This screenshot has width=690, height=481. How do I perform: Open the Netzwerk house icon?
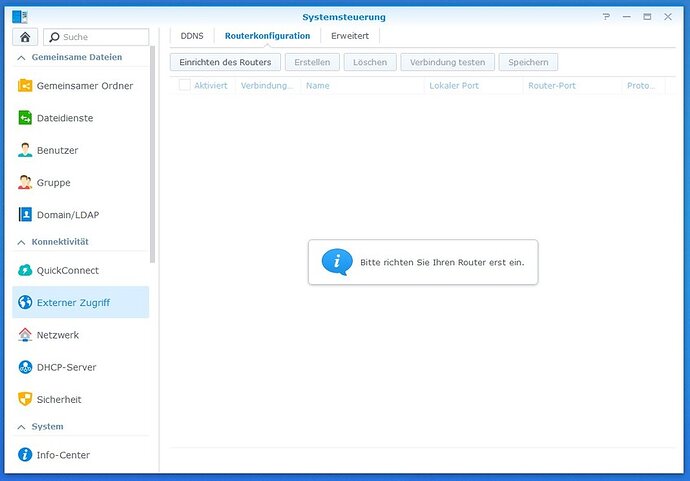pos(25,335)
